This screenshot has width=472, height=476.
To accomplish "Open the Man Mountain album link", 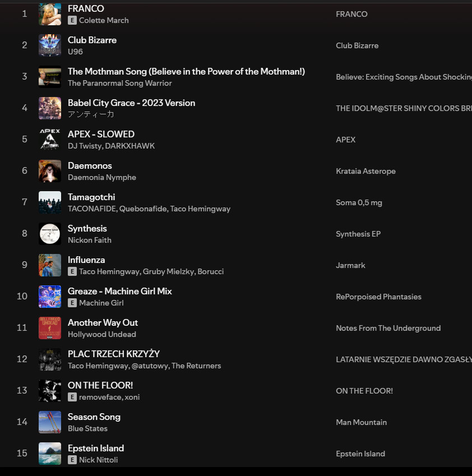I will pos(361,422).
